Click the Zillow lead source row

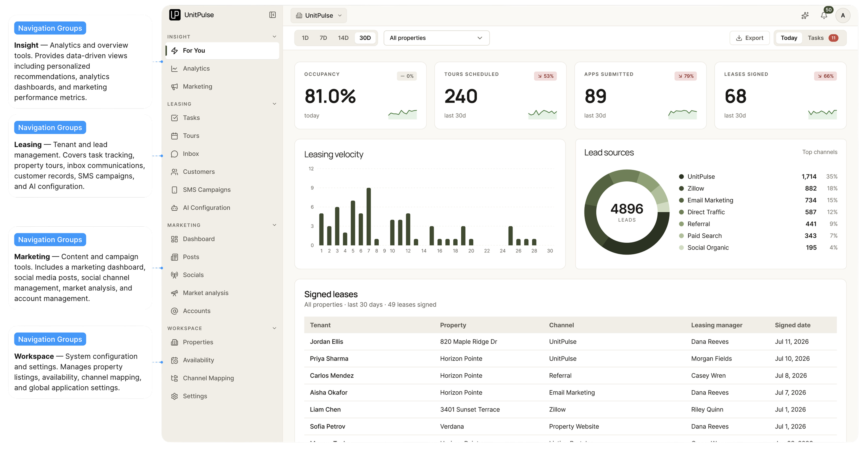758,189
